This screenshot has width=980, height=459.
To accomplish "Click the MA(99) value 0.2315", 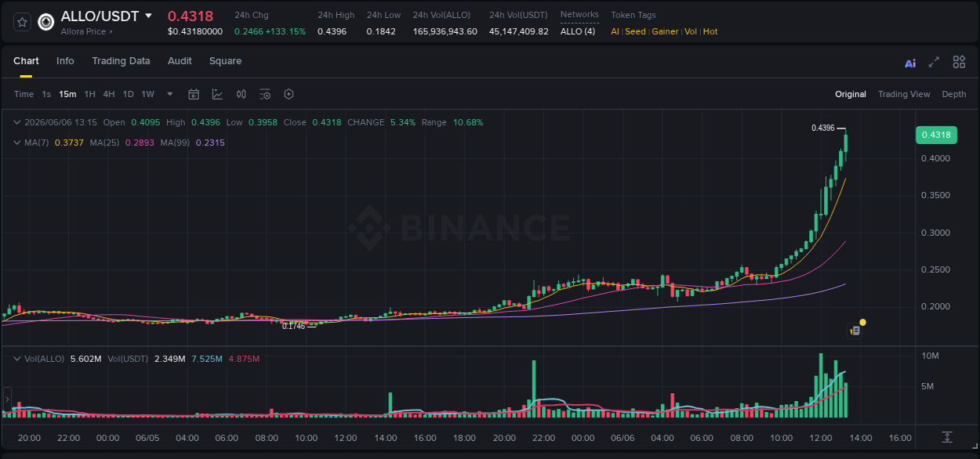I will pos(210,143).
